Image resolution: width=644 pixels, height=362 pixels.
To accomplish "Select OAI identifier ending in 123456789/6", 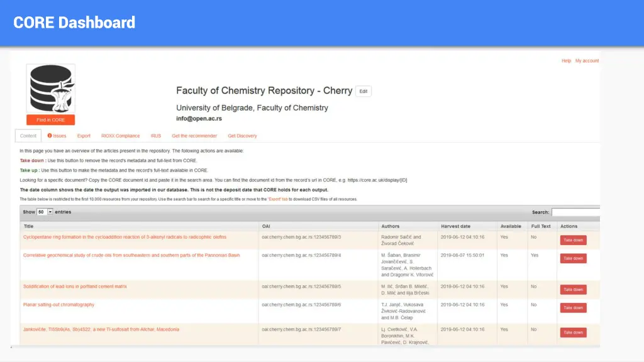I will click(301, 305).
